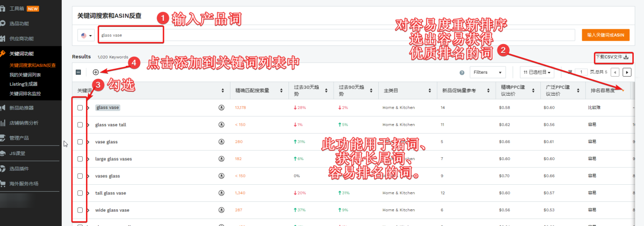Sort by 精确匹配搜索量 column arrows
This screenshot has height=226, width=644.
[x=282, y=90]
